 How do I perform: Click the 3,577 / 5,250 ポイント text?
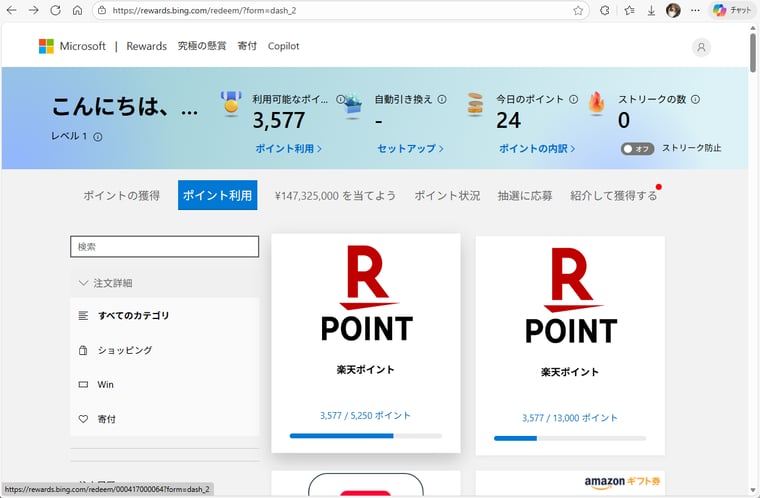(365, 416)
